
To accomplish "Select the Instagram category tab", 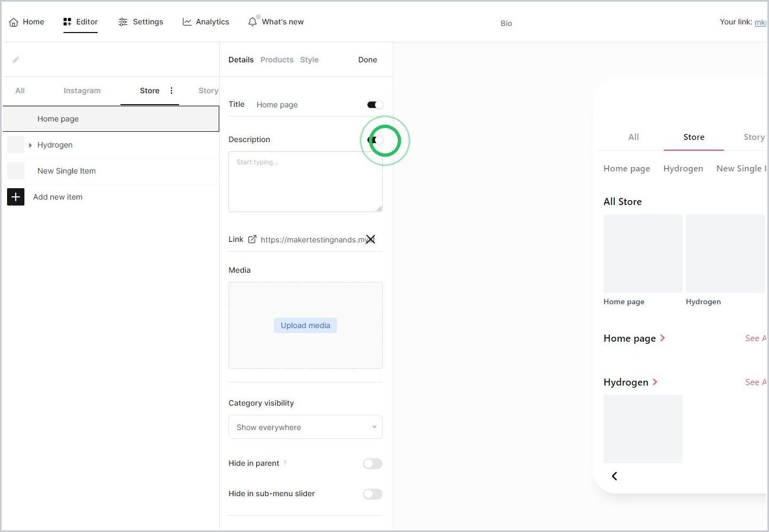I will coord(82,91).
